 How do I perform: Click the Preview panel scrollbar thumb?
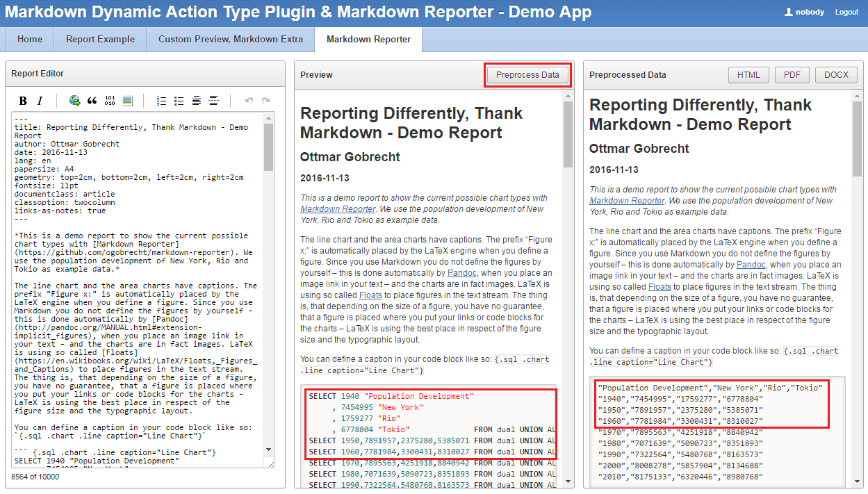tap(568, 134)
